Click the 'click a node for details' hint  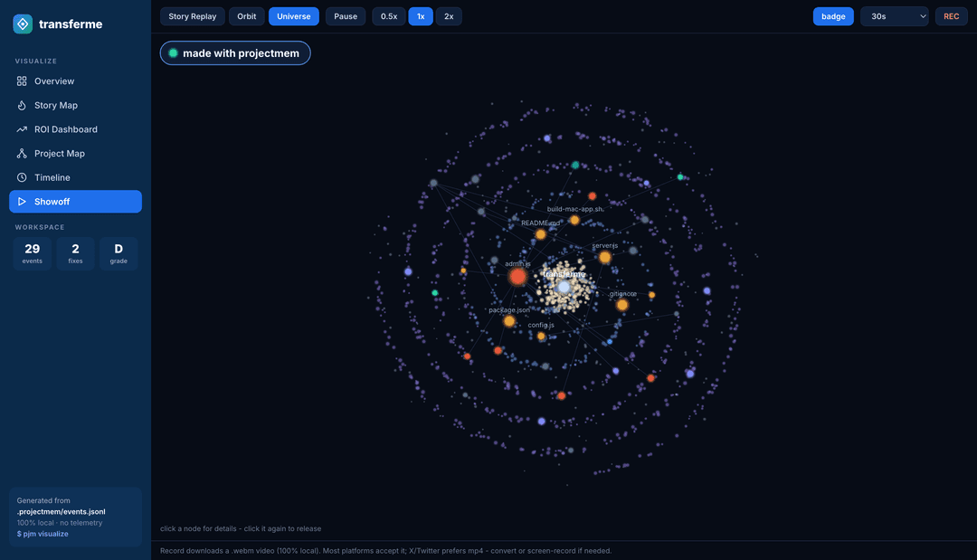coord(241,528)
